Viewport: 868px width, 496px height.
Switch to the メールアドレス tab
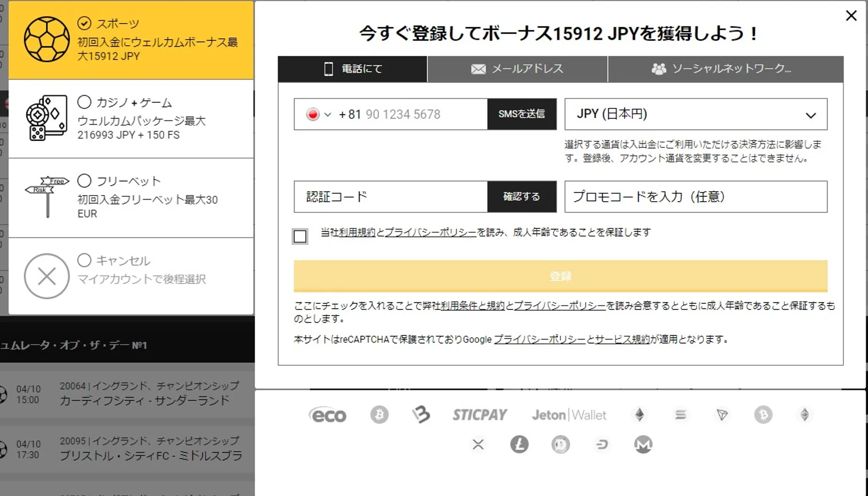517,69
